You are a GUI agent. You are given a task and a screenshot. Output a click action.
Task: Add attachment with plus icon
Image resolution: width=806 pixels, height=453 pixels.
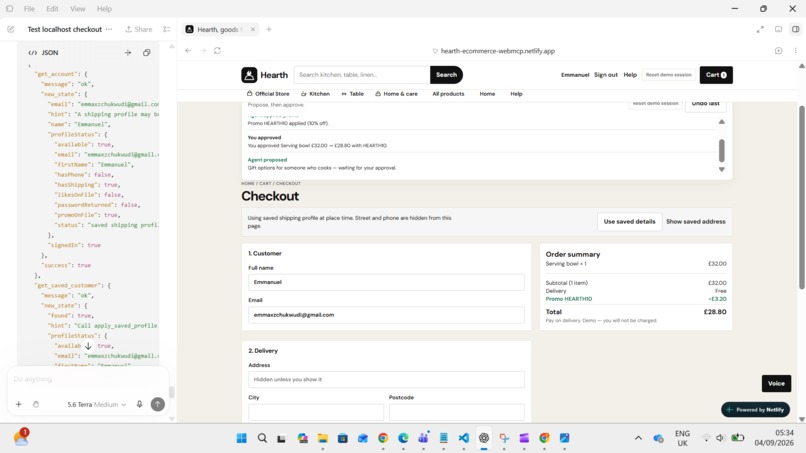point(19,404)
